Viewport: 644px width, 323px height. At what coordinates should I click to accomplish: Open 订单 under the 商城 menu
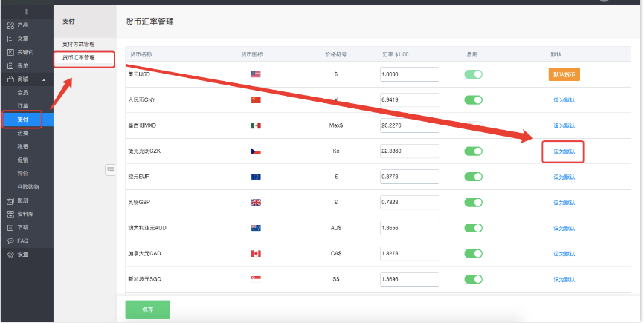click(x=23, y=105)
